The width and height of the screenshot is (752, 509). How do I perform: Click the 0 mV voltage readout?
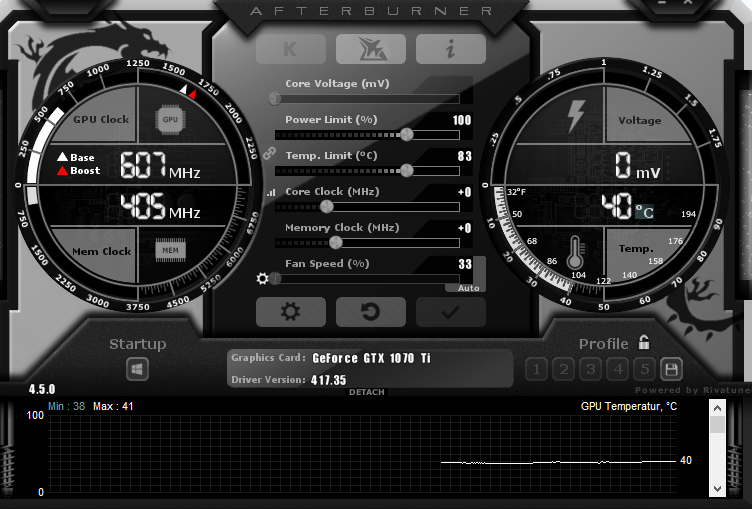pos(637,166)
